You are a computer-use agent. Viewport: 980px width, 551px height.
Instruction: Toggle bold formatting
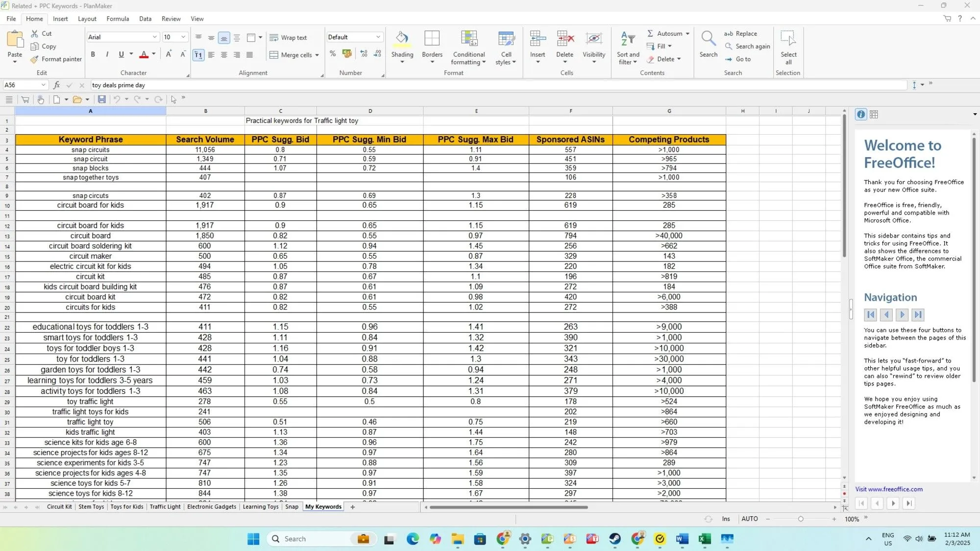[x=93, y=54]
